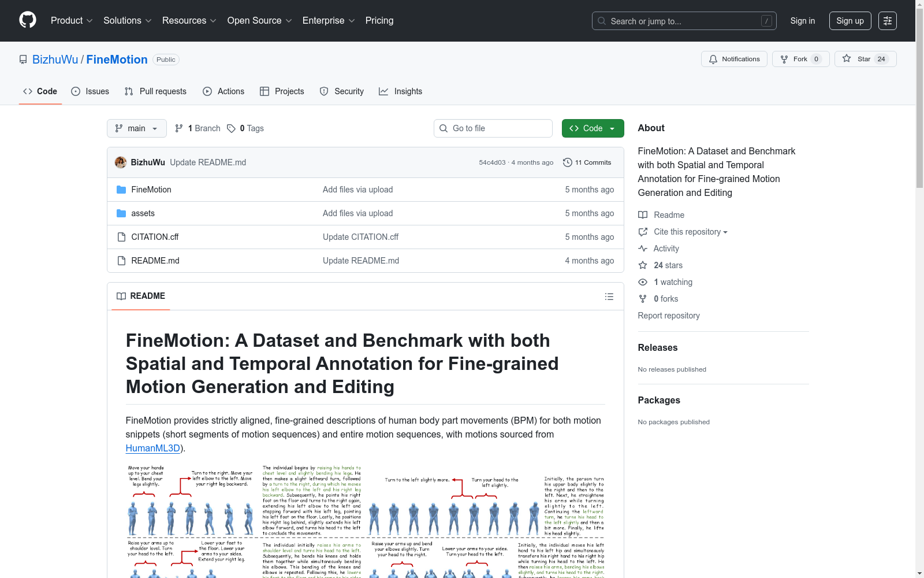Viewport: 924px width, 578px height.
Task: Click the README book icon in file header
Action: pyautogui.click(x=121, y=296)
